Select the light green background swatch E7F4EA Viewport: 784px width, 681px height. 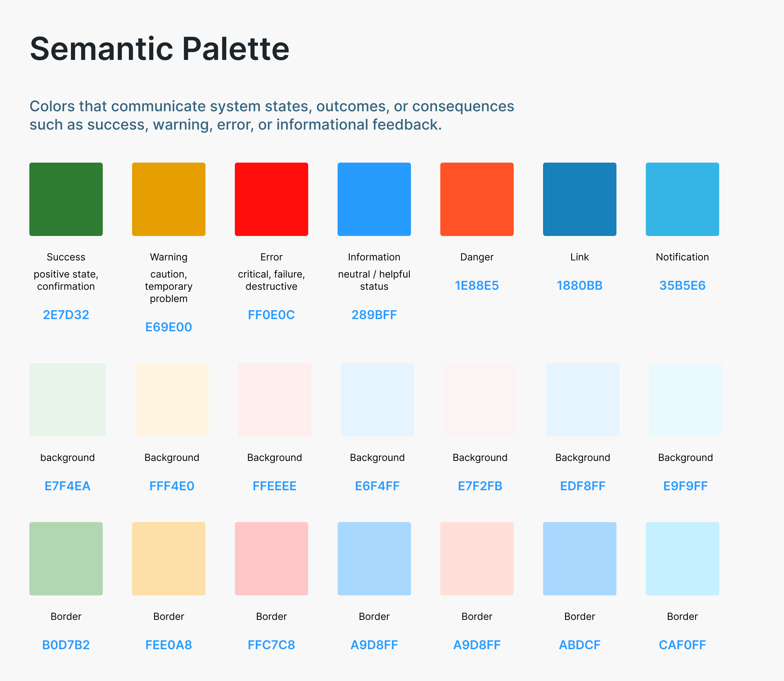coord(68,400)
